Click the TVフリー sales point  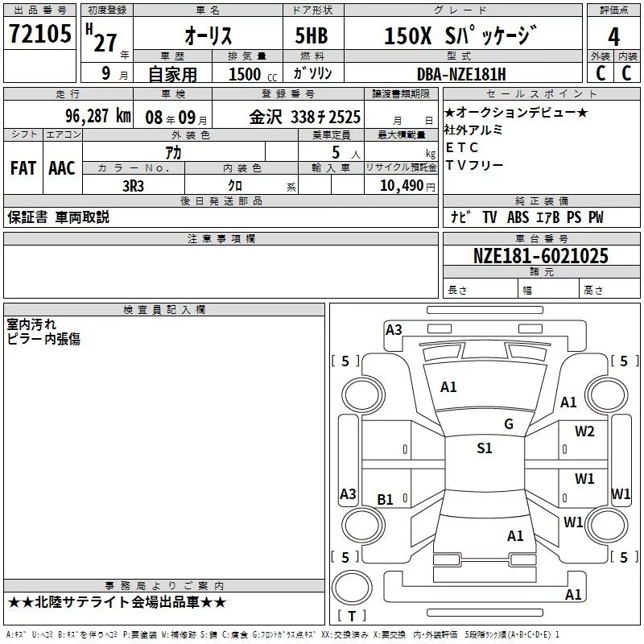pyautogui.click(x=474, y=165)
